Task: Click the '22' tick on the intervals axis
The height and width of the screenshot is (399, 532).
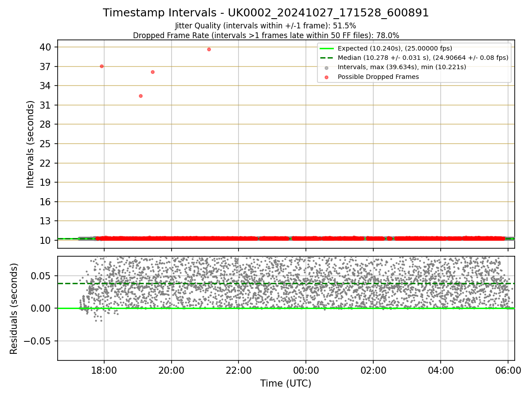Action: click(x=46, y=163)
